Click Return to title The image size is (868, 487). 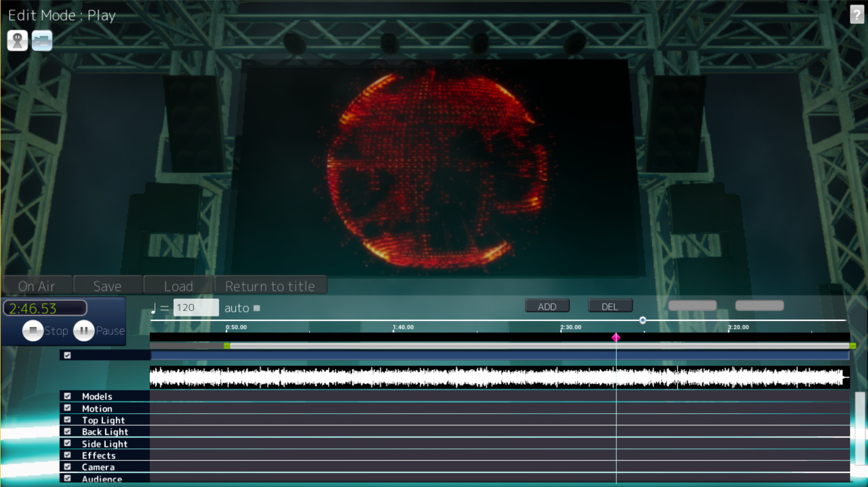(270, 286)
